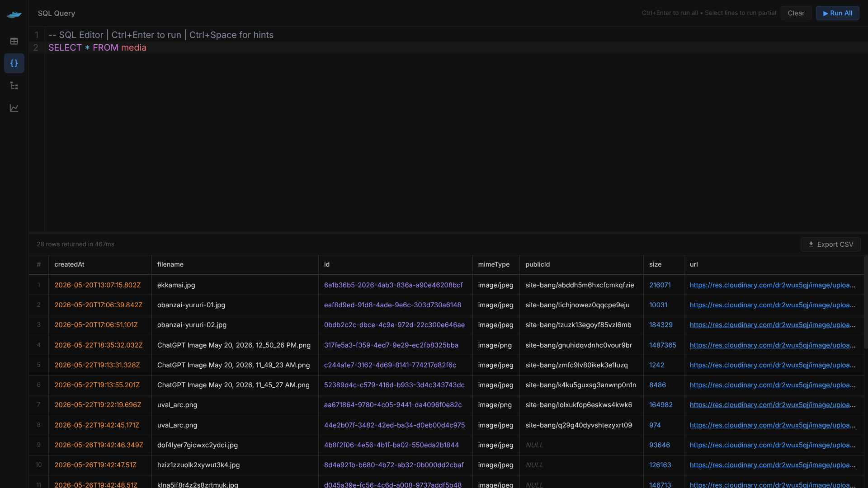Click the SQL Query panel title

(x=57, y=13)
